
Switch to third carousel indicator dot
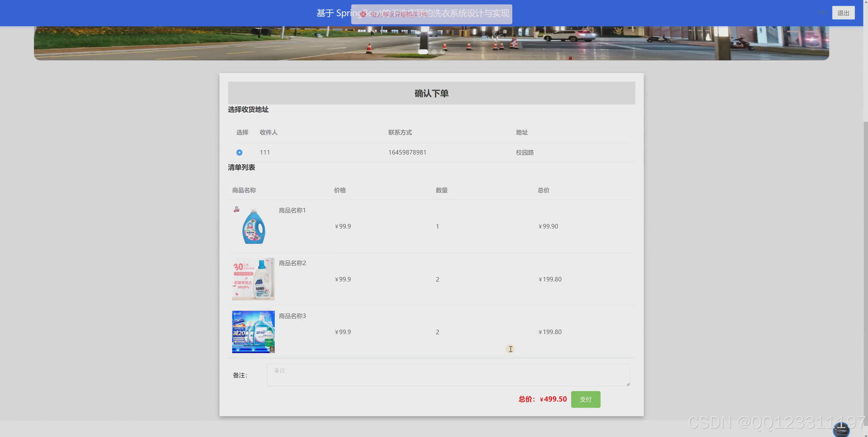click(x=443, y=52)
